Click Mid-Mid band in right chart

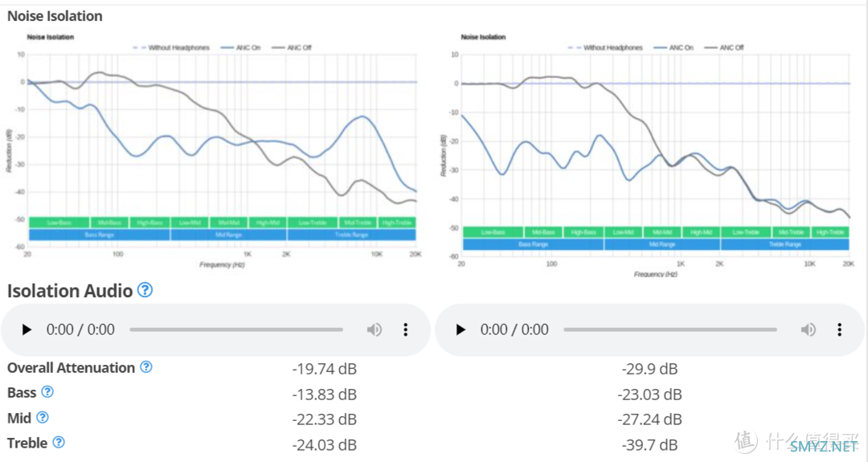[x=662, y=232]
